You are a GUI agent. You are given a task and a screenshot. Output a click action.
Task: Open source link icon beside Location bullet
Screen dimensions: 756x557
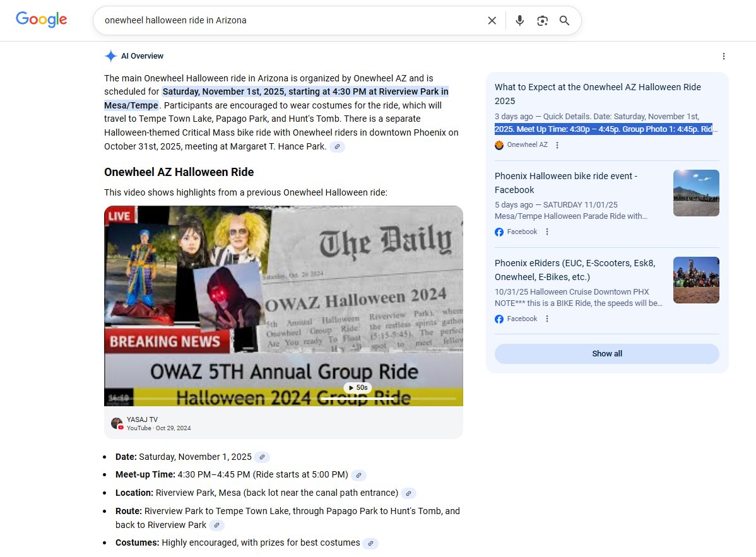(x=408, y=493)
